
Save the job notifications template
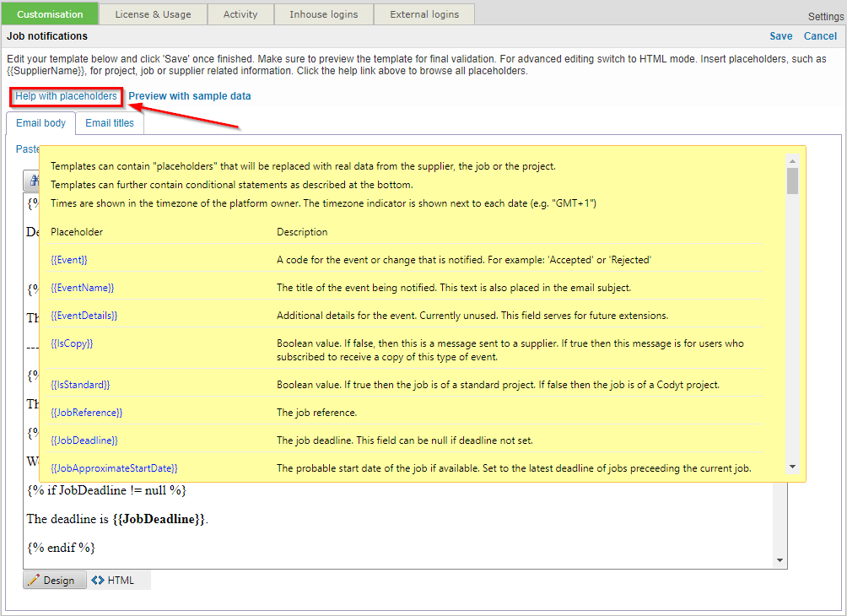[x=780, y=35]
